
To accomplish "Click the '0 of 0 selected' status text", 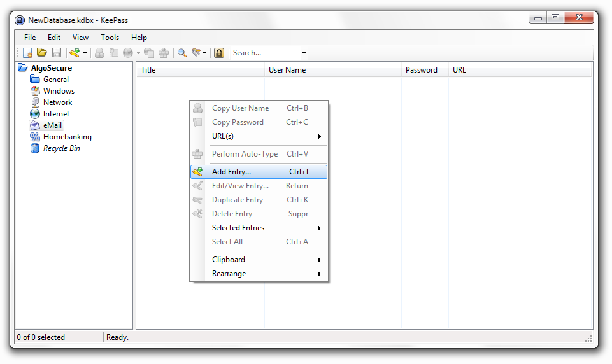I will click(41, 337).
